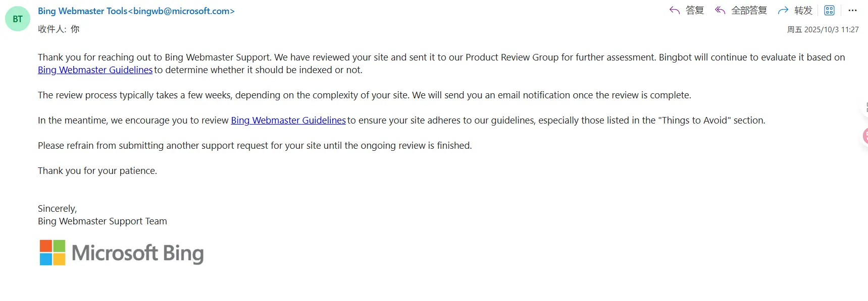Click the purple reply arrow icon

[675, 10]
